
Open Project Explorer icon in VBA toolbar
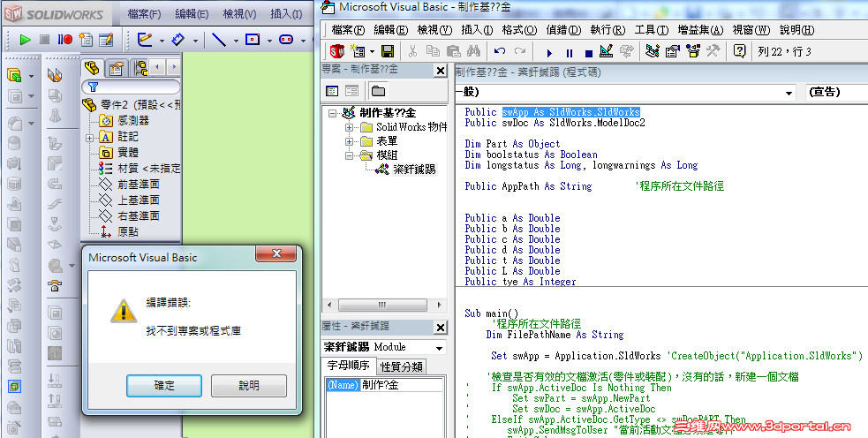point(653,51)
